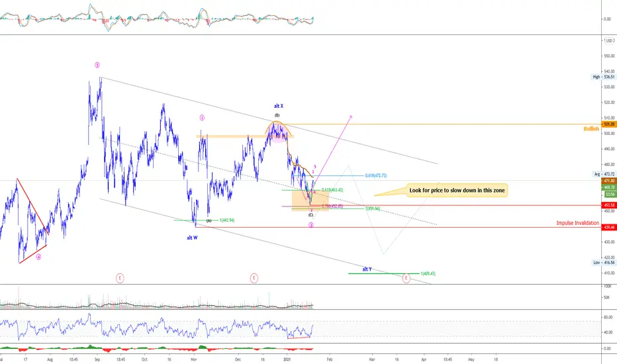Select the 1(409.47) projection label
This screenshot has width=617, height=364.
pos(428,273)
